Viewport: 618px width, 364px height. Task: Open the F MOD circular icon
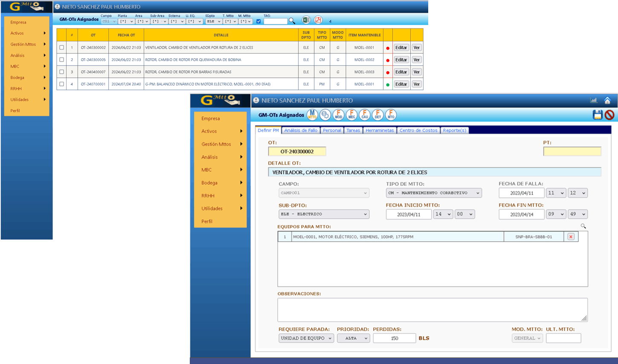tap(338, 115)
